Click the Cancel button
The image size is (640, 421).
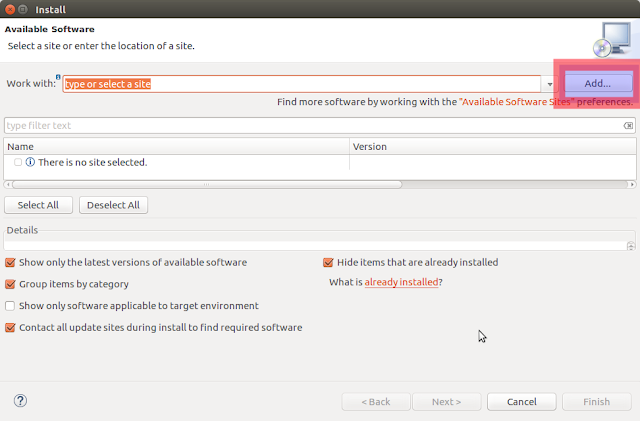522,402
